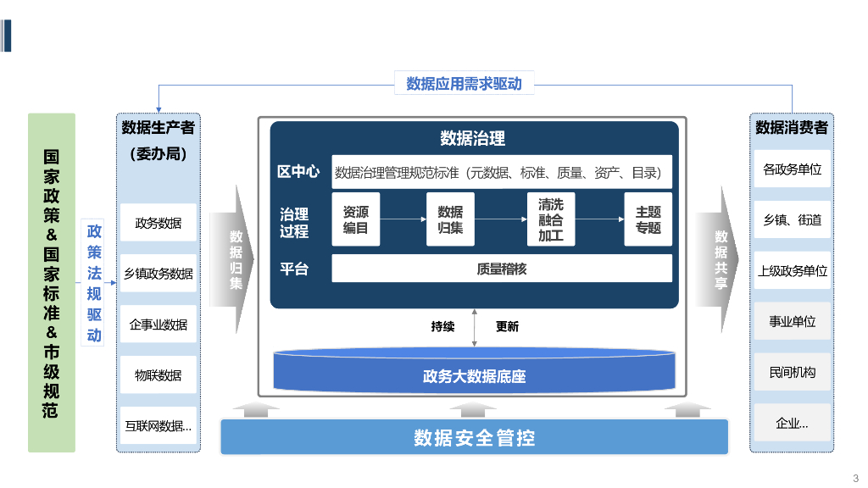The width and height of the screenshot is (868, 488).
Task: Click the 数据共享 arrow shape
Action: pos(717,259)
